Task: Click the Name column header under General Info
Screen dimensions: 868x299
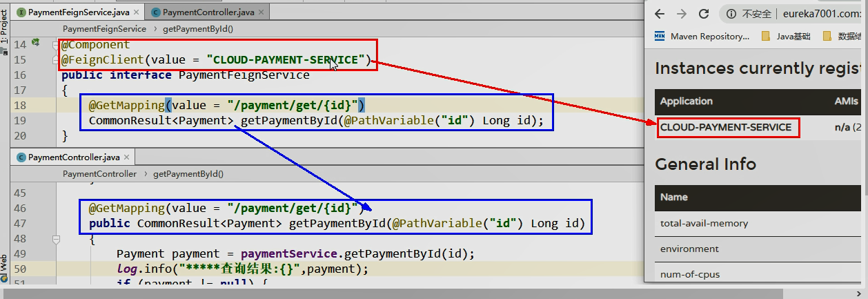Action: (x=674, y=197)
